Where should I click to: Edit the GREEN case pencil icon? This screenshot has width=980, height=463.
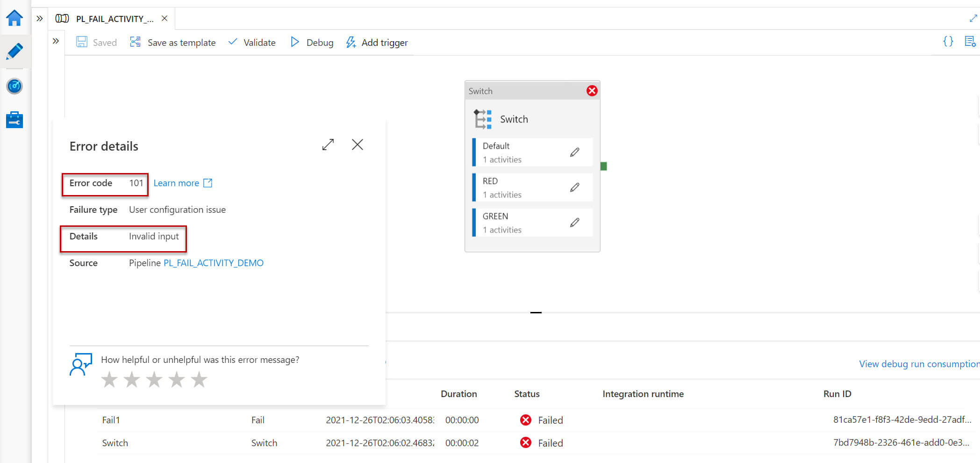point(574,222)
